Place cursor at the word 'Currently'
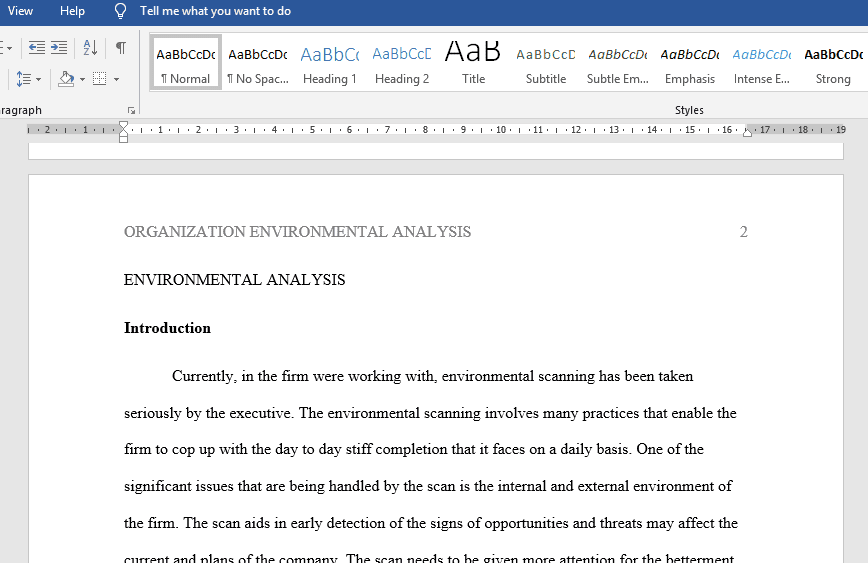The width and height of the screenshot is (868, 563). pyautogui.click(x=204, y=376)
